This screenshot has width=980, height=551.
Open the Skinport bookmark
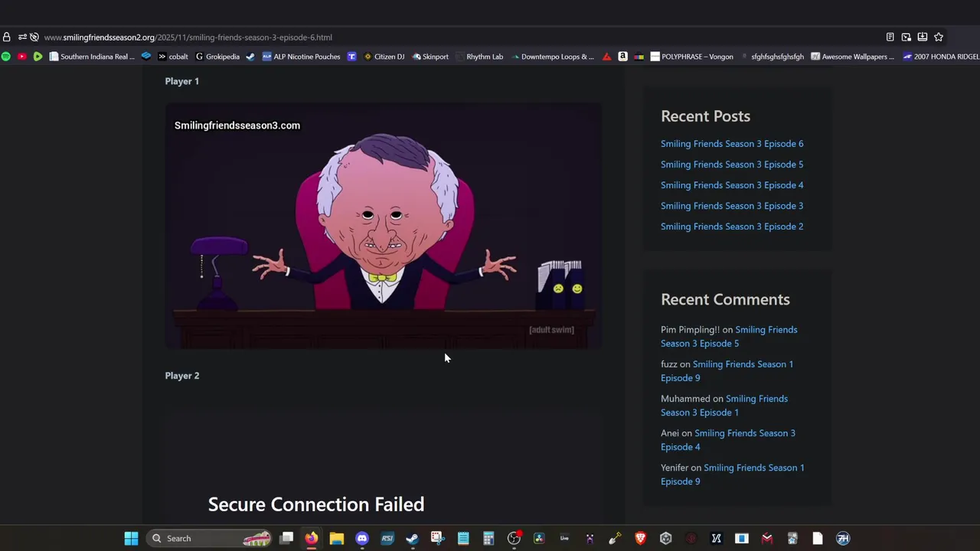430,57
